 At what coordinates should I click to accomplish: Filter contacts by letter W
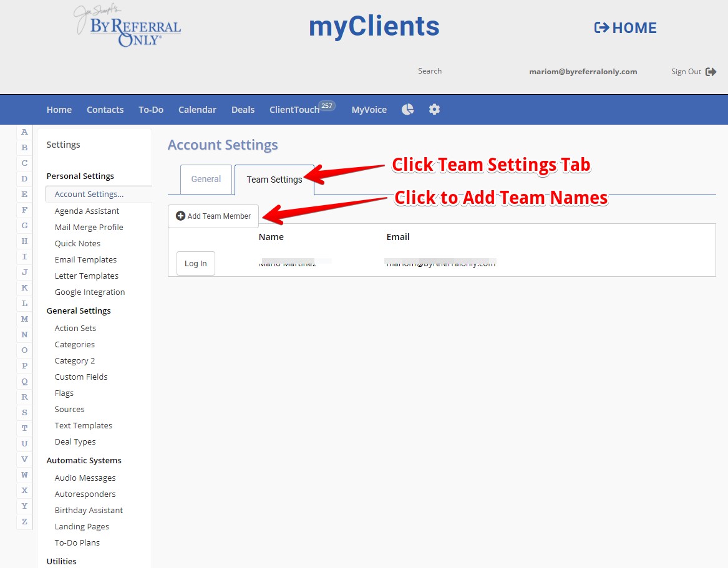(x=24, y=474)
